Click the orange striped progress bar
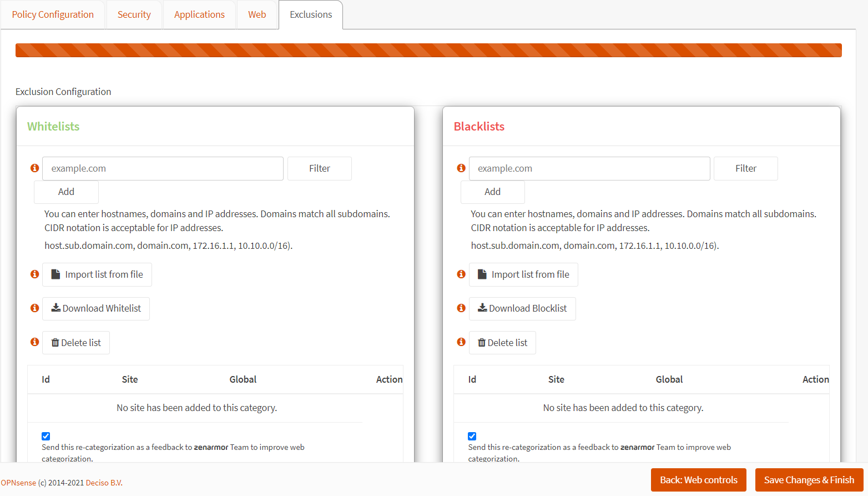This screenshot has height=496, width=868. point(428,51)
